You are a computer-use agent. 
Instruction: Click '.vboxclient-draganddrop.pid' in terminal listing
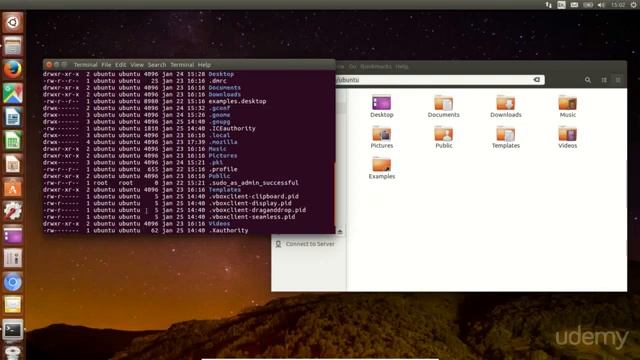tap(257, 210)
